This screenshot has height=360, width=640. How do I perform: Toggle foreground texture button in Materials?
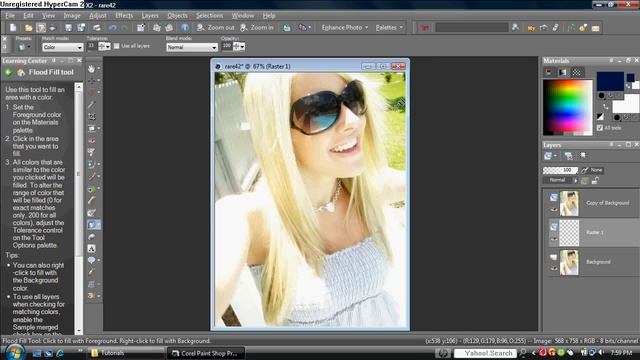tap(611, 96)
